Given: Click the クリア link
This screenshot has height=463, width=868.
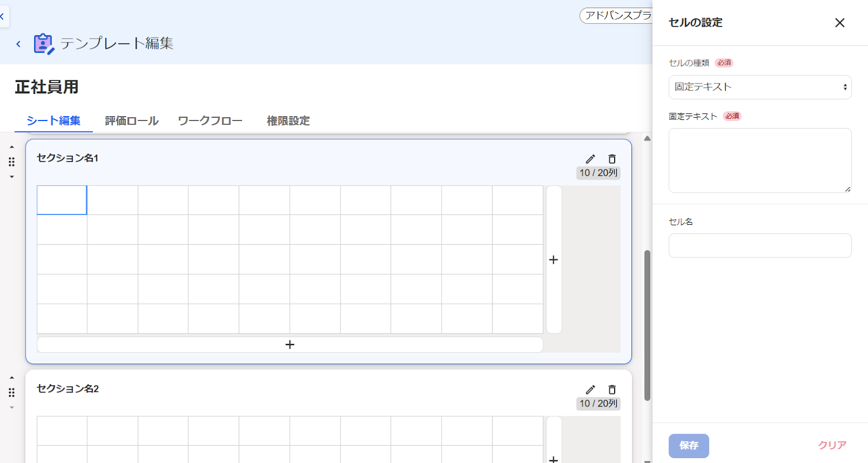Looking at the screenshot, I should click(832, 445).
